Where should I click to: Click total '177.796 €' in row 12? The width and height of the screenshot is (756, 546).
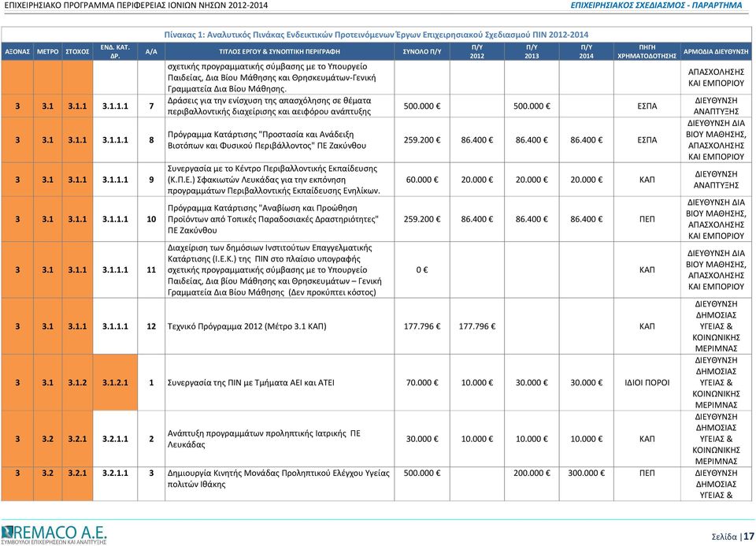(x=422, y=326)
